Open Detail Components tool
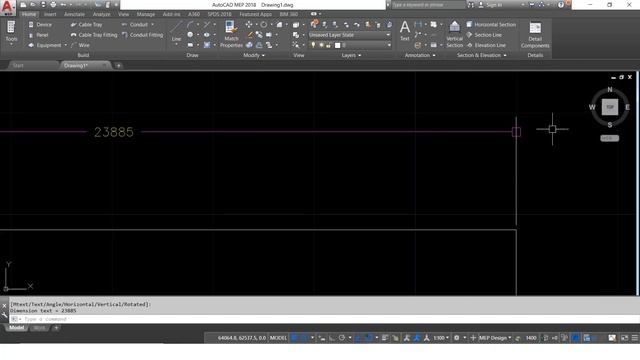Image resolution: width=640 pixels, height=360 pixels. 535,34
